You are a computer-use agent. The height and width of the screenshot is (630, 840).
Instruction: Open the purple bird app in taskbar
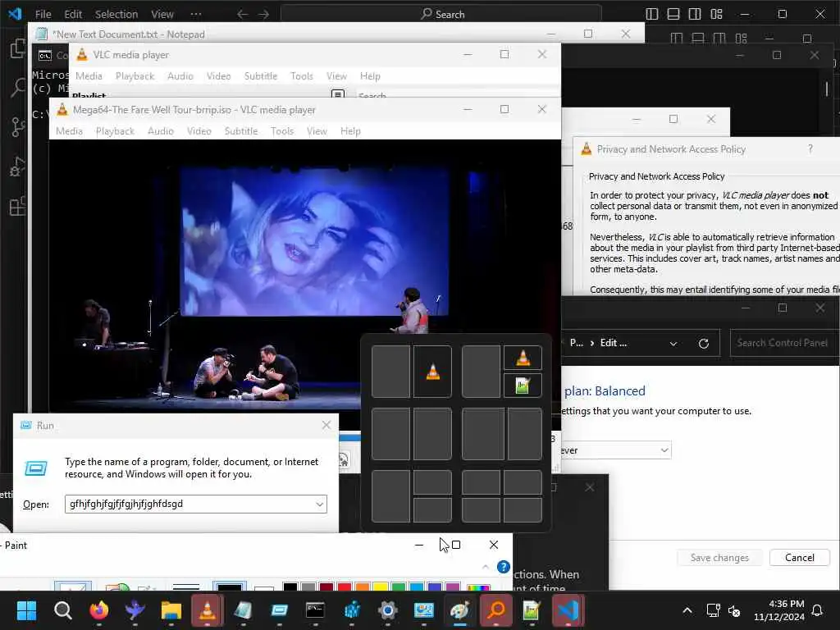[x=135, y=610]
